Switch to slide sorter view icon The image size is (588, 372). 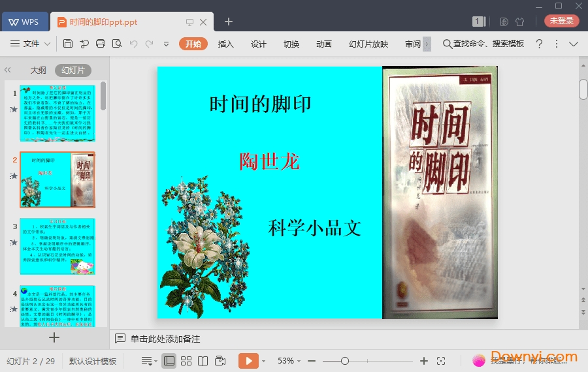pos(186,361)
